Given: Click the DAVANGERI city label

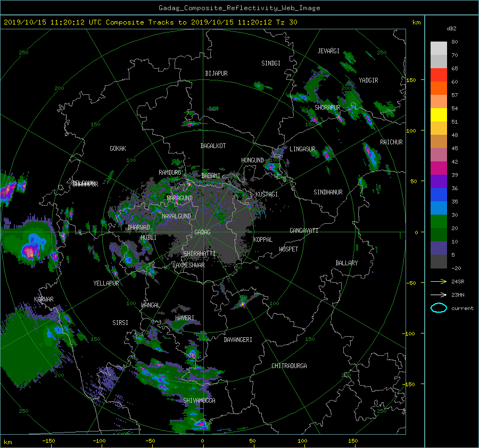Looking at the screenshot, I should (x=238, y=340).
